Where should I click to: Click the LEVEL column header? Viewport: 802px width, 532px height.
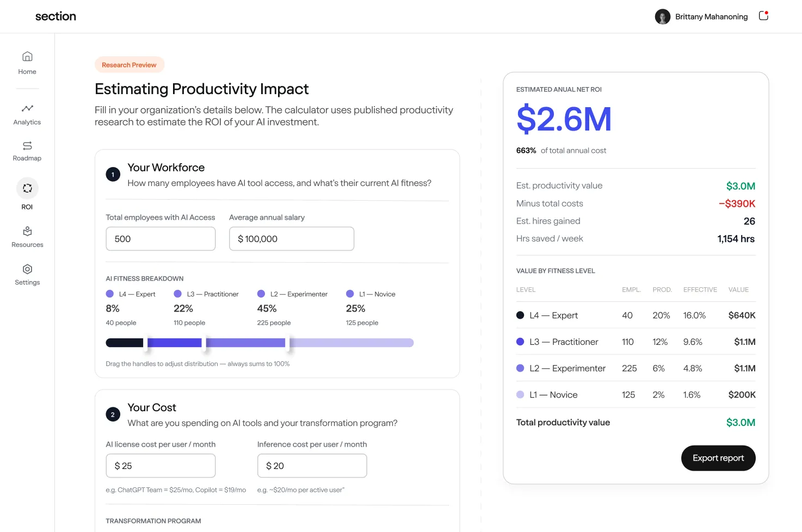coord(526,290)
